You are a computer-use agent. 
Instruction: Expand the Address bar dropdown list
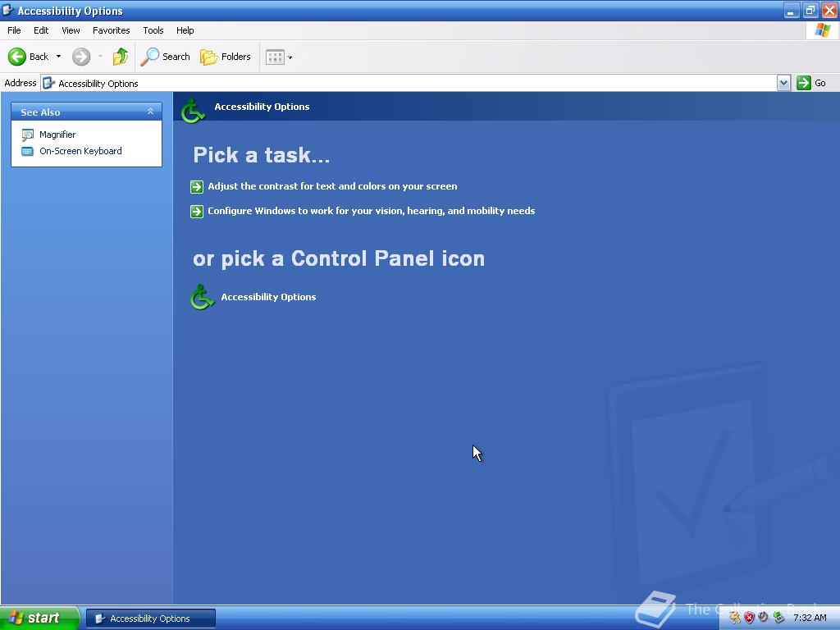pyautogui.click(x=783, y=83)
